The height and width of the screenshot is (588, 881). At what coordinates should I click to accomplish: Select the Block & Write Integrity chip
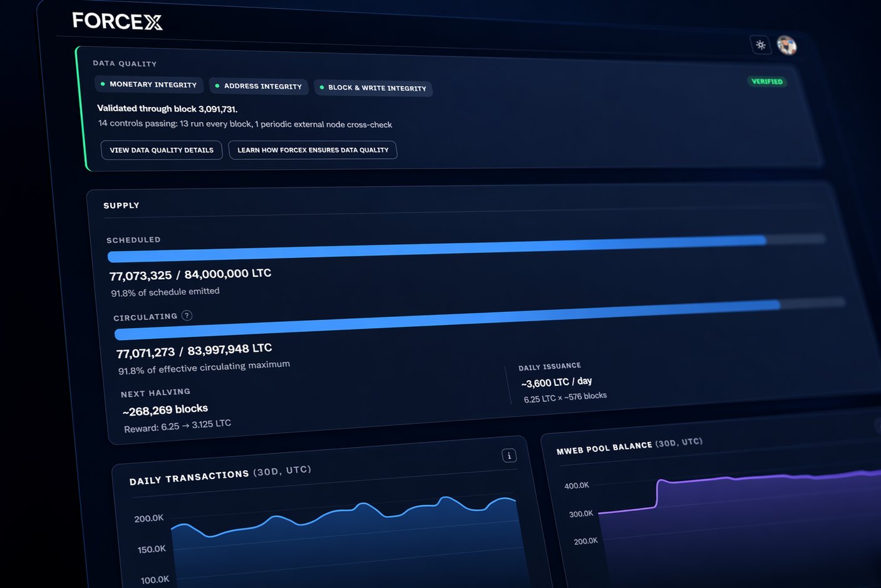(x=373, y=88)
